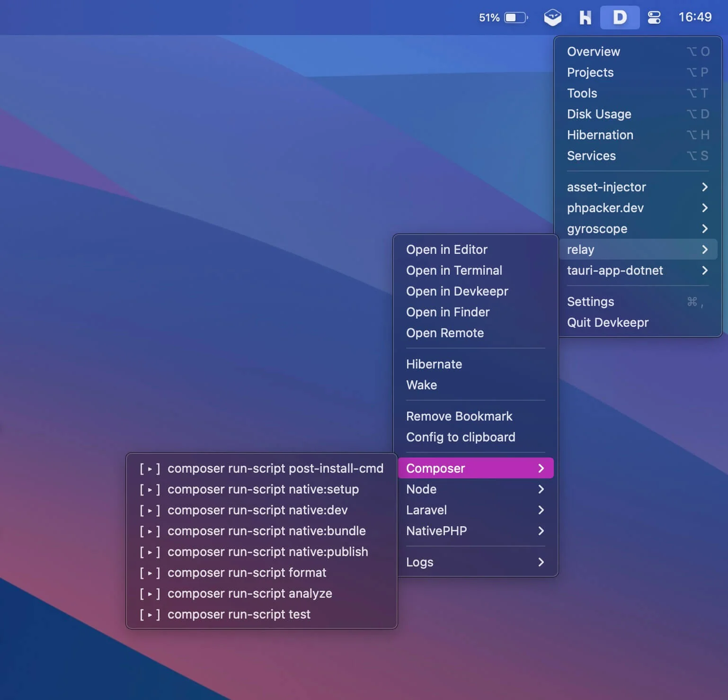This screenshot has height=700, width=728.
Task: Click the run icon beside composer run-script test
Action: [x=151, y=614]
